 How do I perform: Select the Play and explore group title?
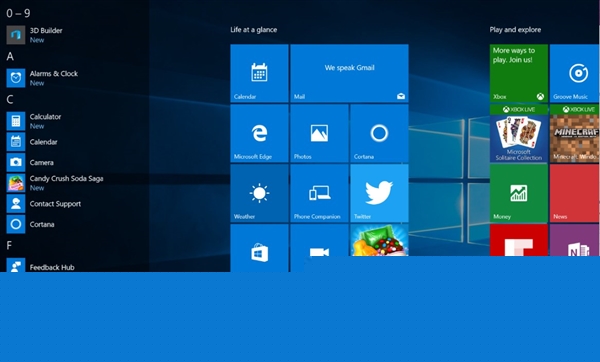(515, 30)
